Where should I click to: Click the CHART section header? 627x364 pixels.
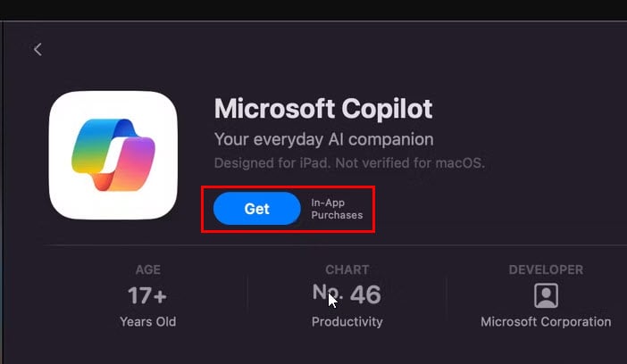(347, 269)
